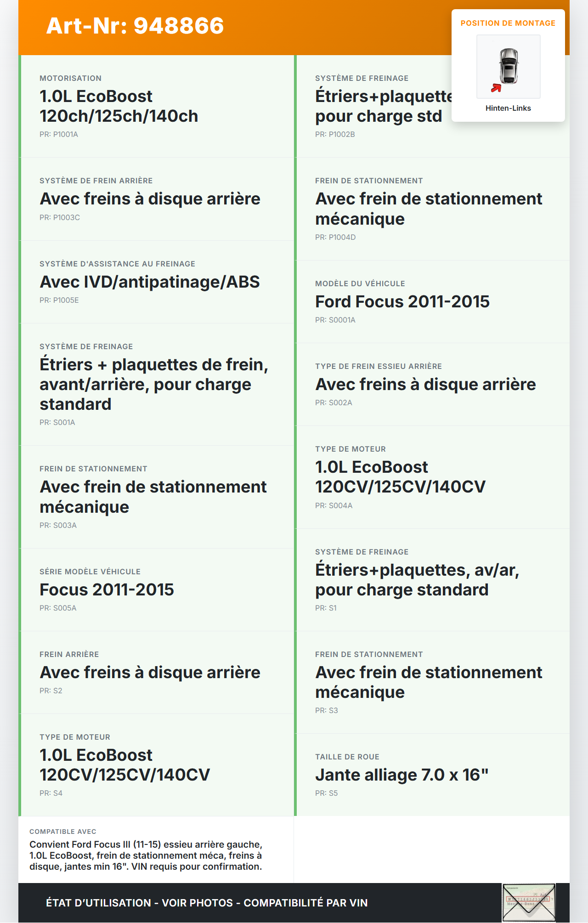Select the Ford Focus 2011-2015 model value

coord(402,302)
